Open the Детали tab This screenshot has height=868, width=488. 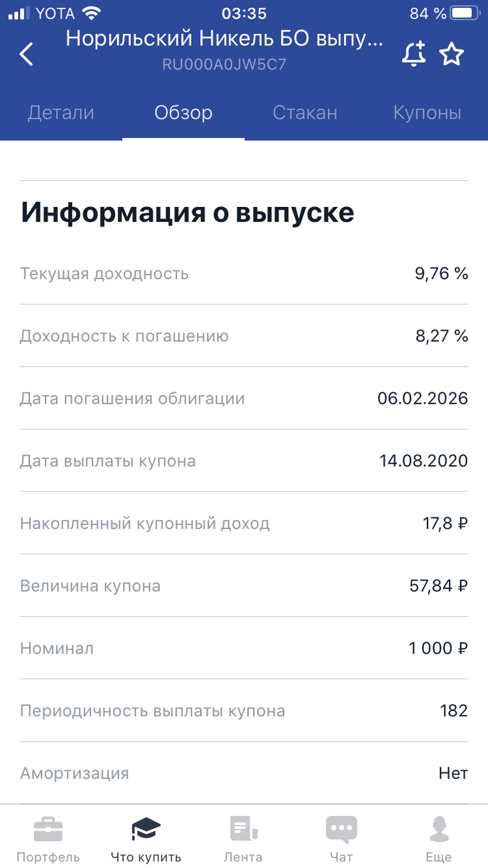[61, 113]
